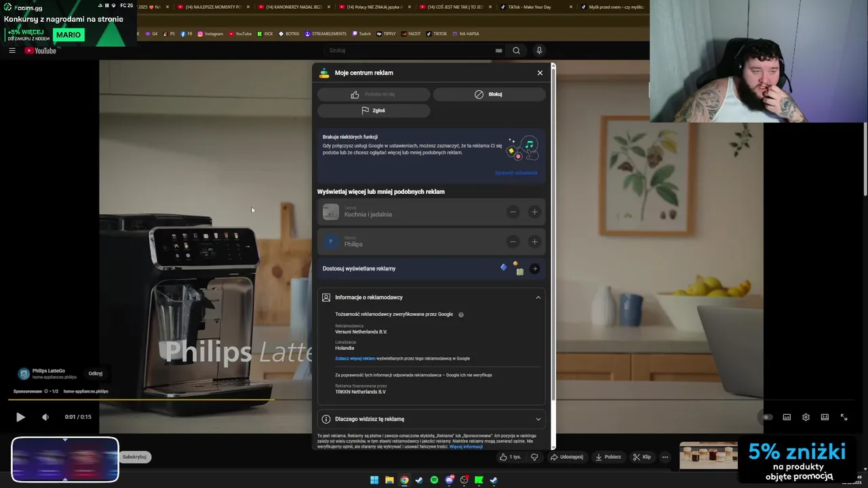The width and height of the screenshot is (868, 488).
Task: Open Więcej informacji link
Action: [466, 447]
